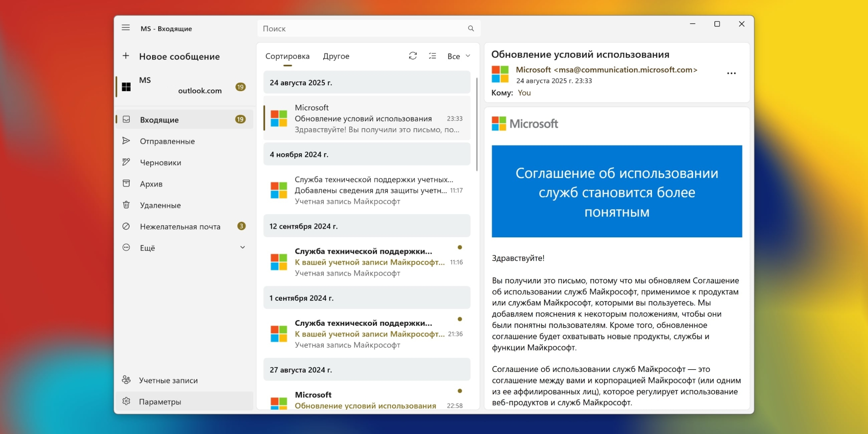Open the Удаленные folder
This screenshot has width=868, height=434.
[159, 205]
